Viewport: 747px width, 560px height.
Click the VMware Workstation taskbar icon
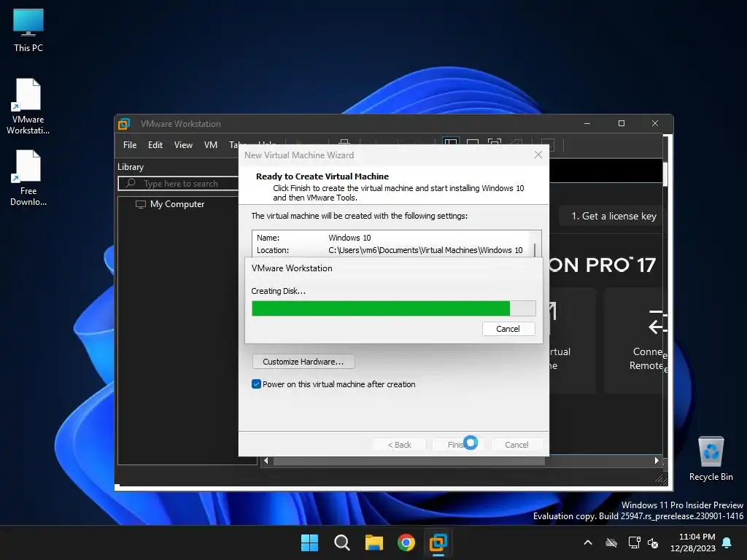438,542
